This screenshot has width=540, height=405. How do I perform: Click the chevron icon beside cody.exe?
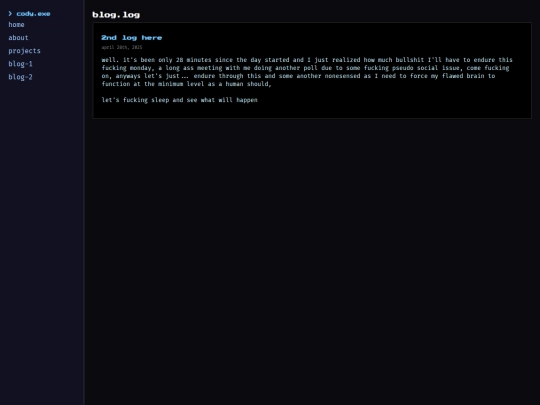[10, 13]
